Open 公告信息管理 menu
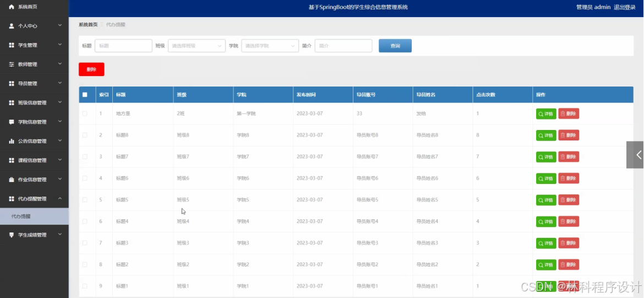644x298 pixels. pos(34,141)
